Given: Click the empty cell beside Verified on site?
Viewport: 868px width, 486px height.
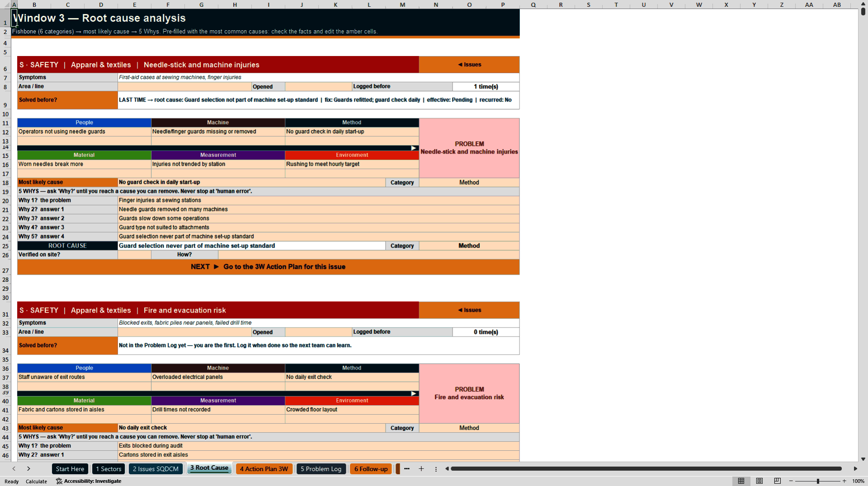Looking at the screenshot, I should click(134, 255).
